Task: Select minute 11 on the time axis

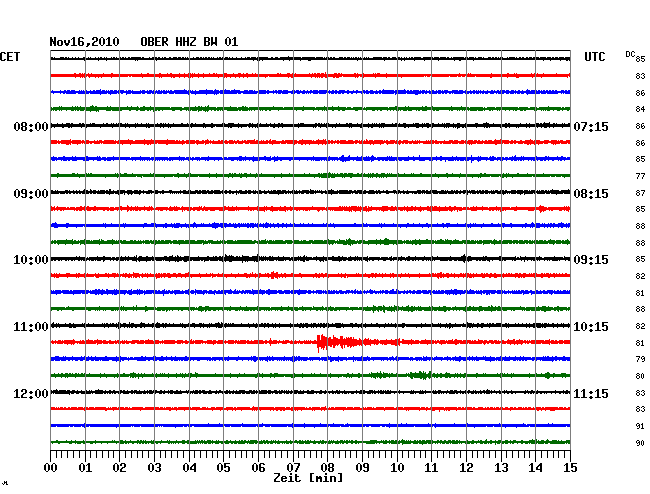Action: pos(431,468)
